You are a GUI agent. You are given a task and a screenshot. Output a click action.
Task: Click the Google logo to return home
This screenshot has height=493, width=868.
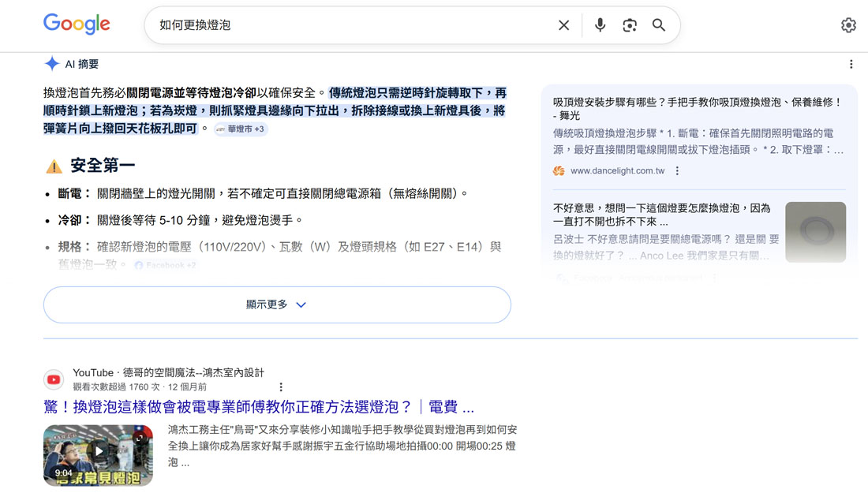[76, 24]
